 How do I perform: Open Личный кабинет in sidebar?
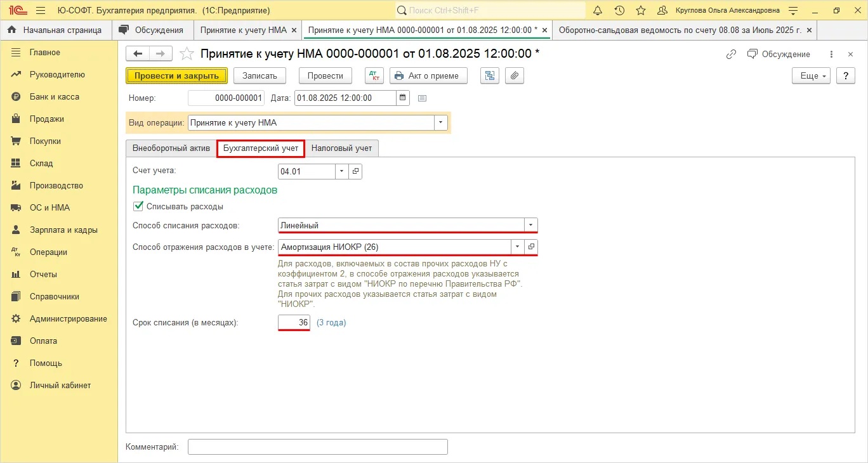click(60, 385)
